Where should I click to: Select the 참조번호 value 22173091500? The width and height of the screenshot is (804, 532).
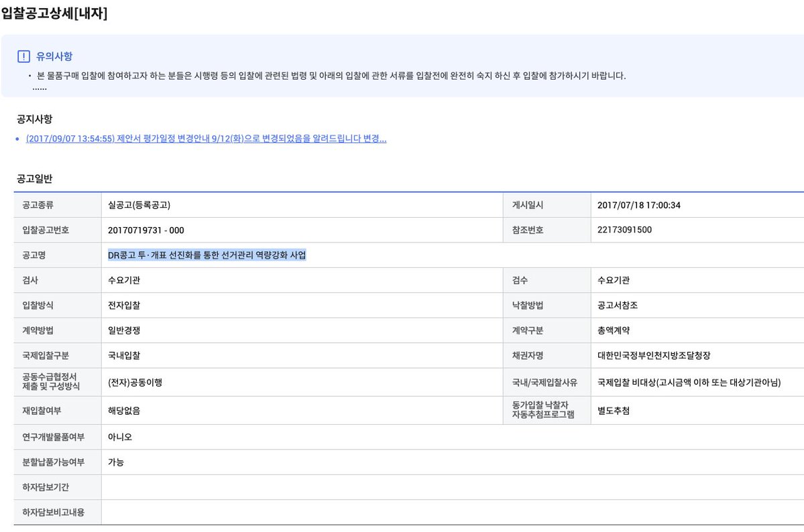624,230
